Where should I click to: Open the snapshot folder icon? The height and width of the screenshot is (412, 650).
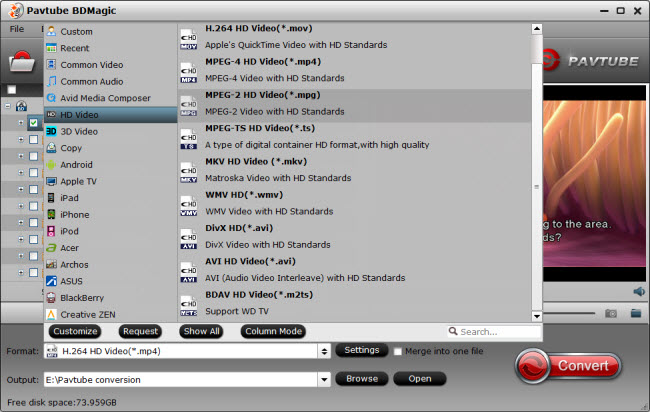636,313
